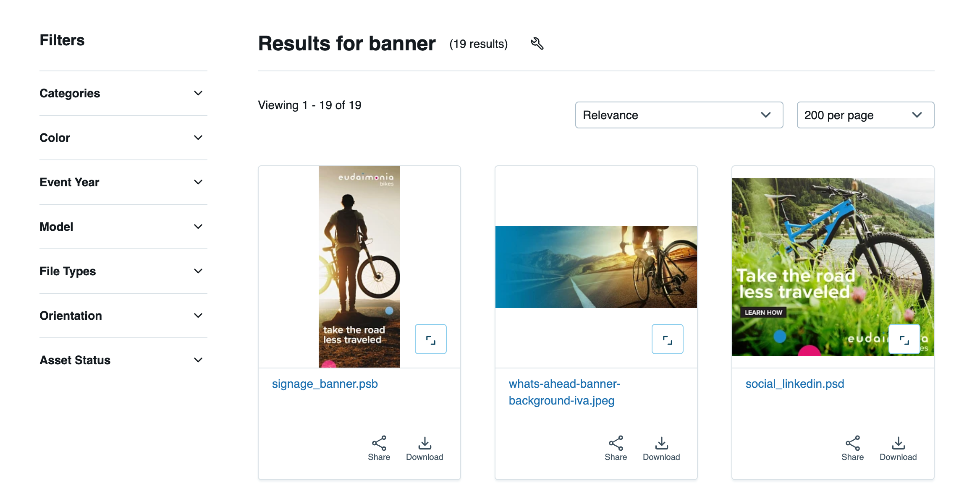Expand the Categories filter
This screenshot has width=980, height=496.
(x=123, y=93)
